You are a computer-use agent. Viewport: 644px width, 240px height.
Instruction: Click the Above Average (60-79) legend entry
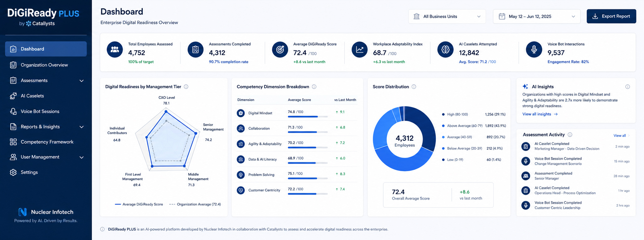point(474,126)
